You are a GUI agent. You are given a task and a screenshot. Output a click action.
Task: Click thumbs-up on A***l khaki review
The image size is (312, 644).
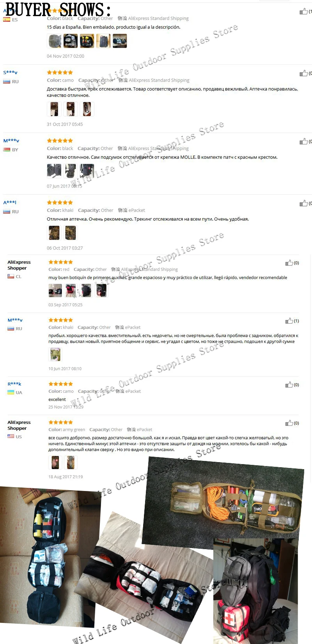coord(303,203)
